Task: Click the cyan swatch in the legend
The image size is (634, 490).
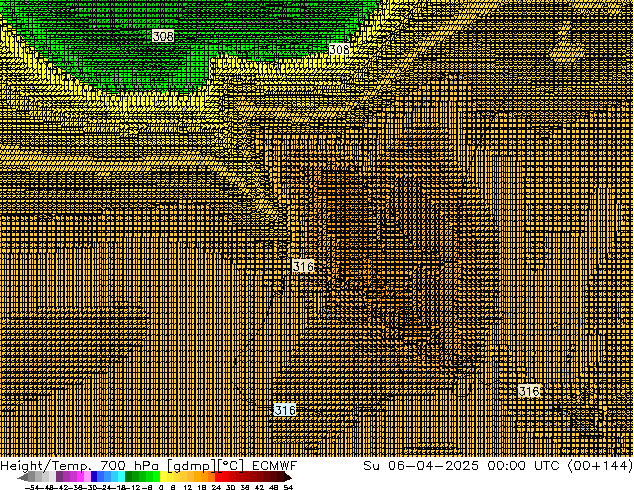Action: pyautogui.click(x=121, y=477)
